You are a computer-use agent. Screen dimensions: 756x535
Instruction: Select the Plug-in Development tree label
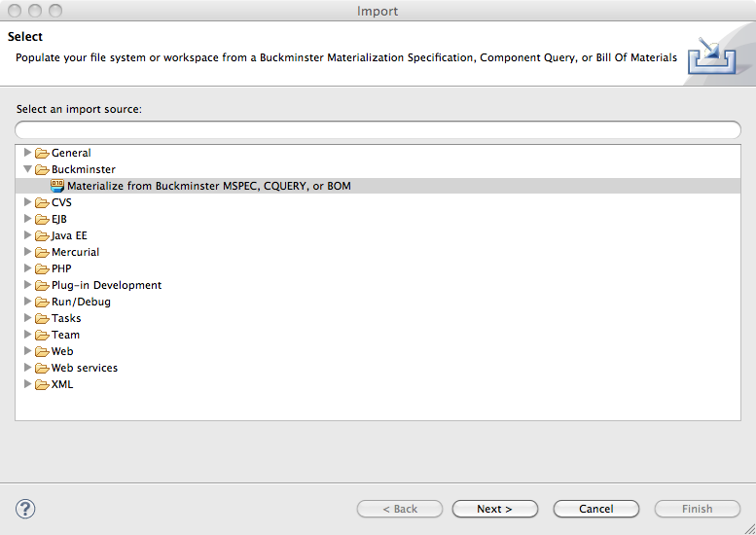(106, 285)
